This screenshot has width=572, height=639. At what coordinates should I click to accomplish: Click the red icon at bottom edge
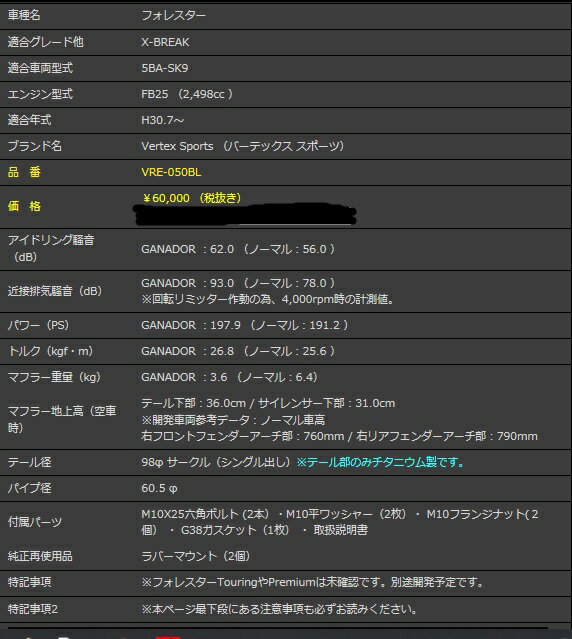(168, 637)
